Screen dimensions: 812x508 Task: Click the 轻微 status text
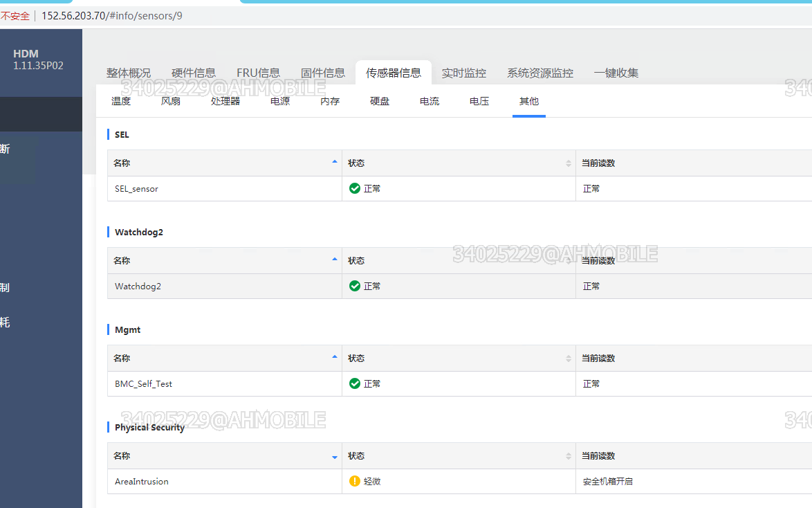pos(372,482)
